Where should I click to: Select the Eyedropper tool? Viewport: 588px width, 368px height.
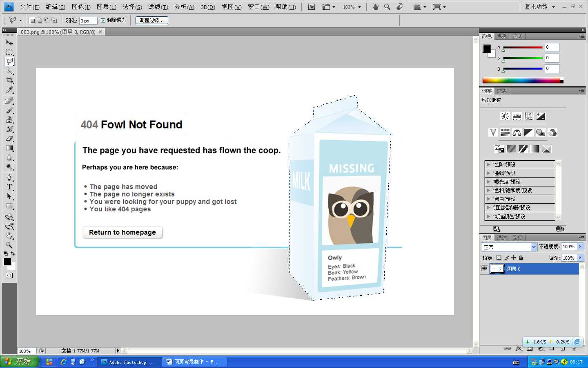pos(9,90)
